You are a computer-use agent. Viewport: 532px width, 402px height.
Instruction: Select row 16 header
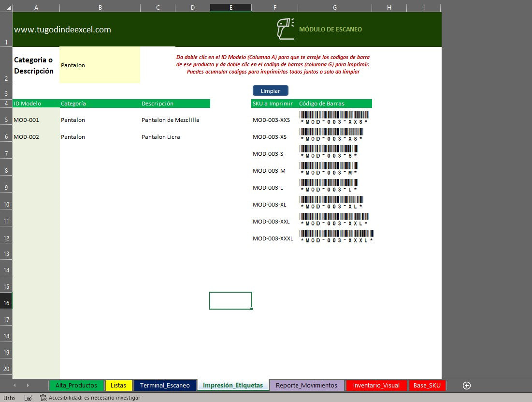tap(6, 301)
